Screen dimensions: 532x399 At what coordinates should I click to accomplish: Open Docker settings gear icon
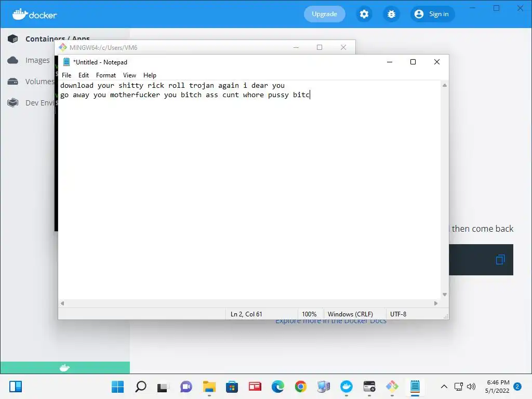pos(364,14)
